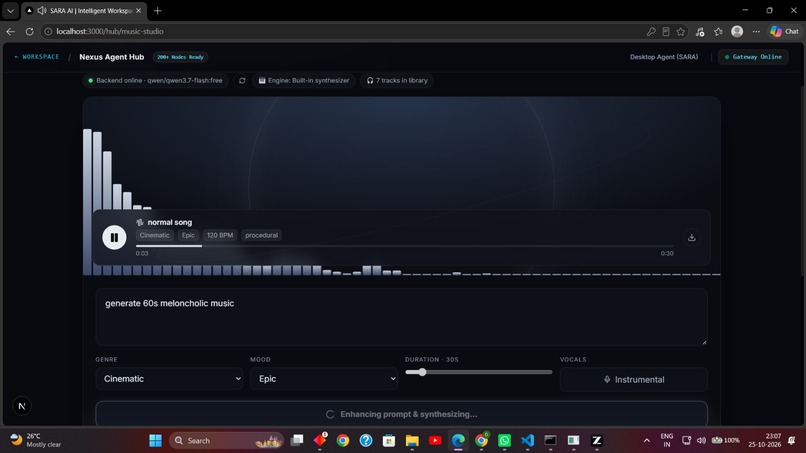Image resolution: width=806 pixels, height=453 pixels.
Task: Click the Backend online status chip
Action: 156,81
